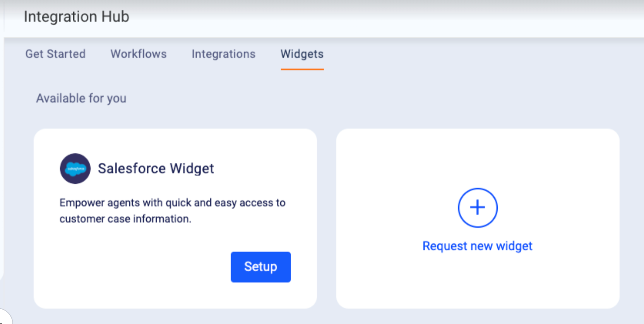This screenshot has width=644, height=324.
Task: Click the Integration Hub page title
Action: [x=76, y=17]
